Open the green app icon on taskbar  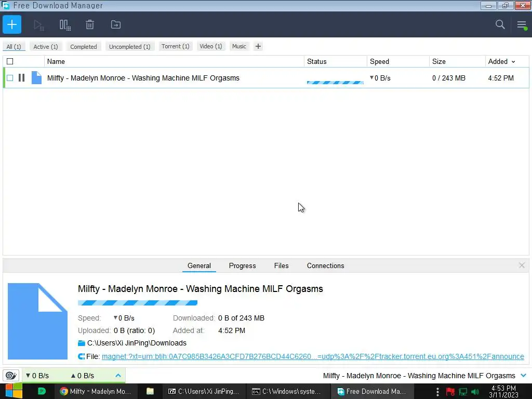(x=42, y=391)
